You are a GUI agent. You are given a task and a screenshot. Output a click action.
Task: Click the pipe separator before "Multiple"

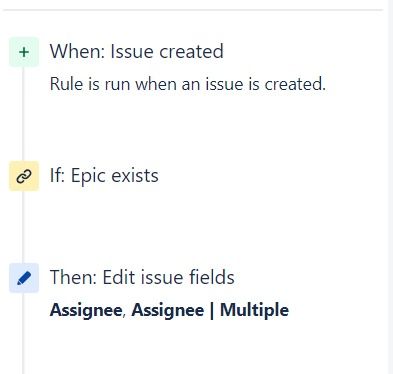pos(212,310)
